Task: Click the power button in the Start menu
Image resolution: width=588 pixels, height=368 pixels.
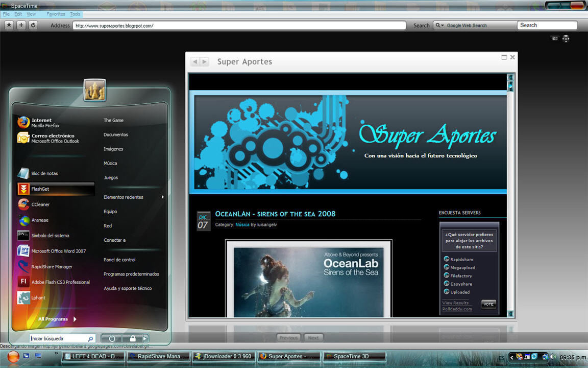Action: pos(112,338)
